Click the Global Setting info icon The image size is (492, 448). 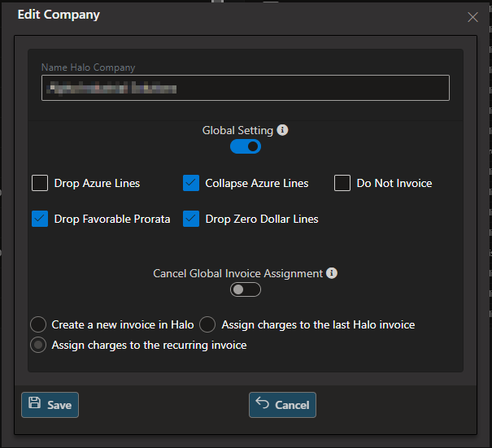point(282,130)
